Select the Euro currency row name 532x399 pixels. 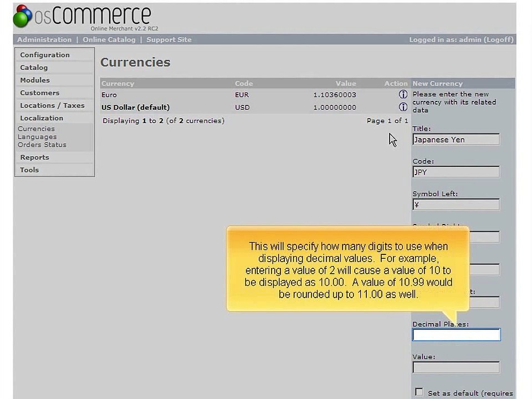[109, 95]
